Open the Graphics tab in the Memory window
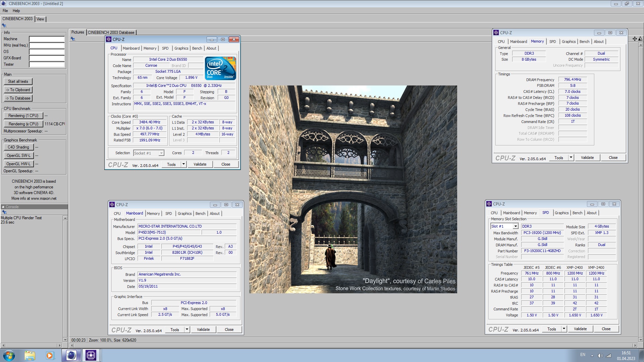The width and height of the screenshot is (644, 362). click(569, 42)
